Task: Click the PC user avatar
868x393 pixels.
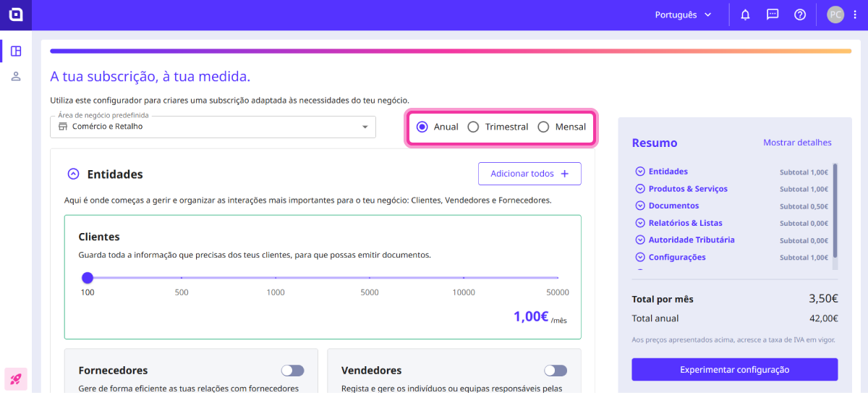Action: [x=835, y=14]
